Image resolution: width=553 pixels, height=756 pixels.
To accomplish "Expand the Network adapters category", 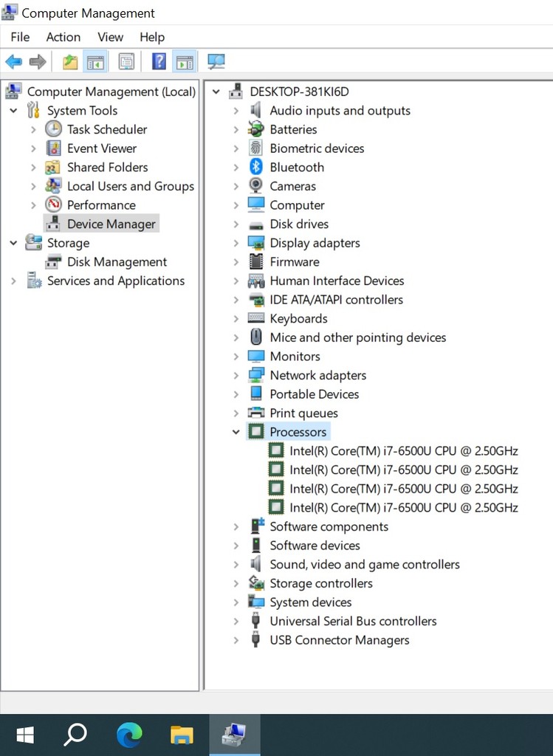I will coord(236,375).
